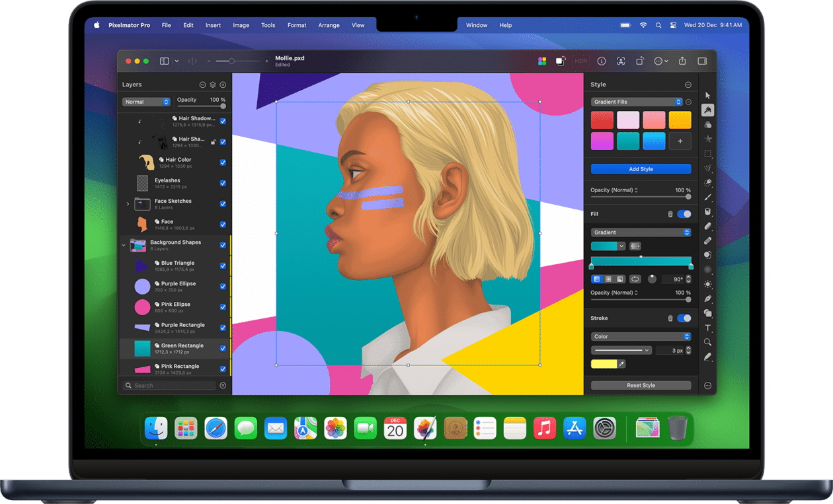Open the Color Adjustments toolbar icon
Image resolution: width=833 pixels, height=504 pixels.
pyautogui.click(x=542, y=61)
